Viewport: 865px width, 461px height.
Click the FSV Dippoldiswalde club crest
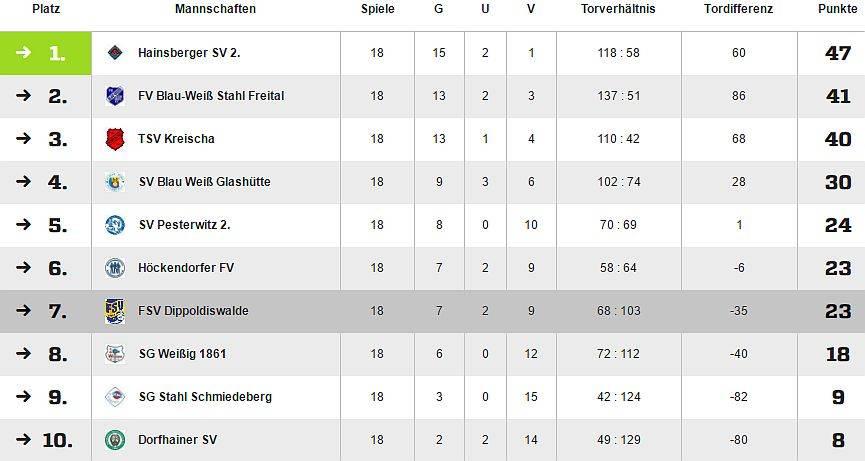click(115, 311)
